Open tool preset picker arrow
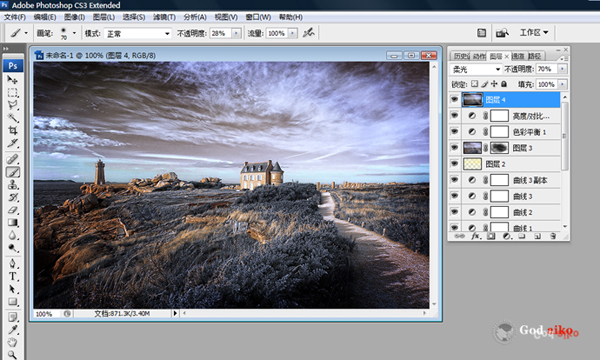Screen dimensions: 600x360 tap(26, 33)
